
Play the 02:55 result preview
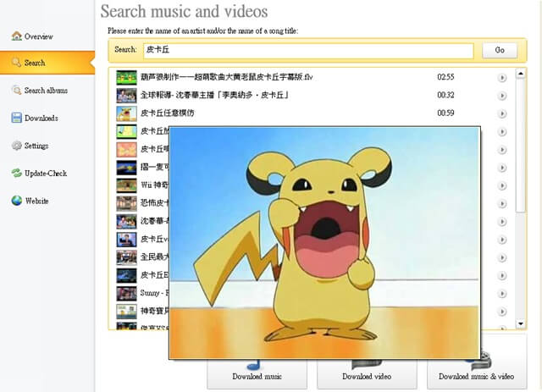click(502, 77)
